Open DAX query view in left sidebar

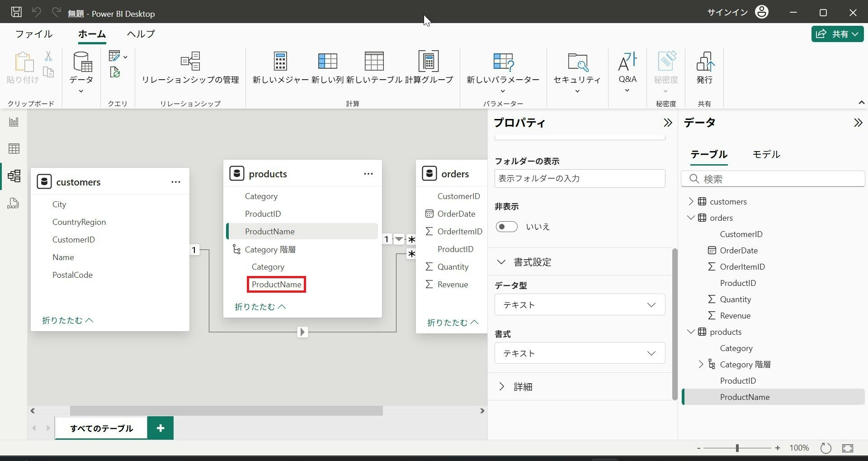point(13,203)
